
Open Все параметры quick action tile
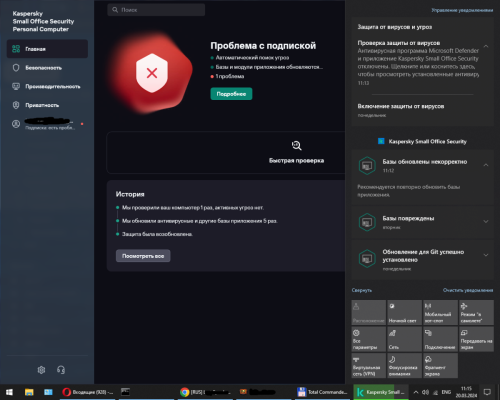(368, 339)
